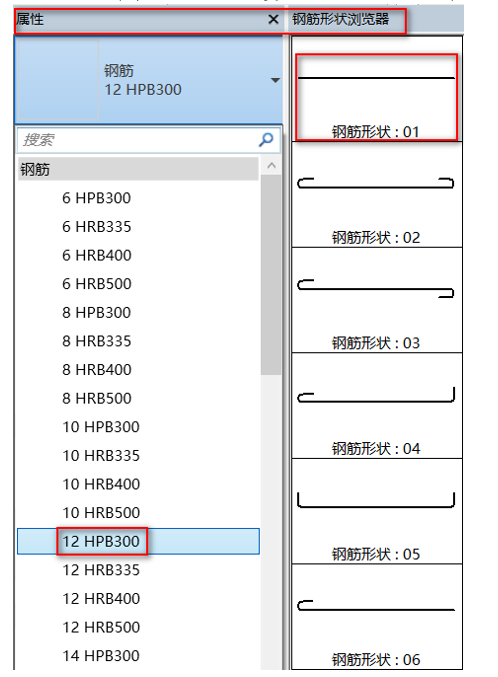Click scroll-up arrow of type list
Screen dimensions: 498x677
coord(271,166)
